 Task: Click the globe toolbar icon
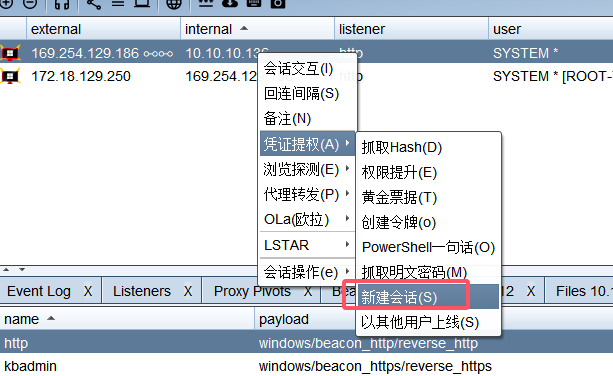[x=174, y=4]
